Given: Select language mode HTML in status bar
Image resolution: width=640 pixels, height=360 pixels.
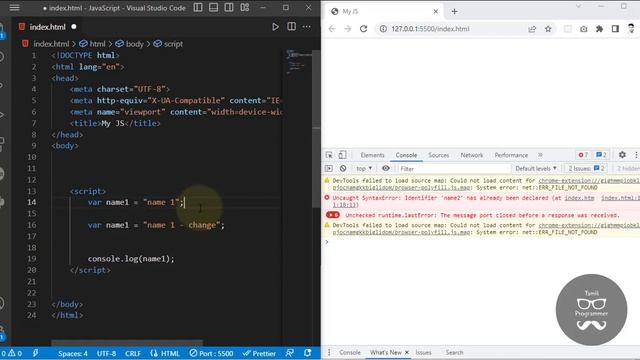Looking at the screenshot, I should 165,353.
